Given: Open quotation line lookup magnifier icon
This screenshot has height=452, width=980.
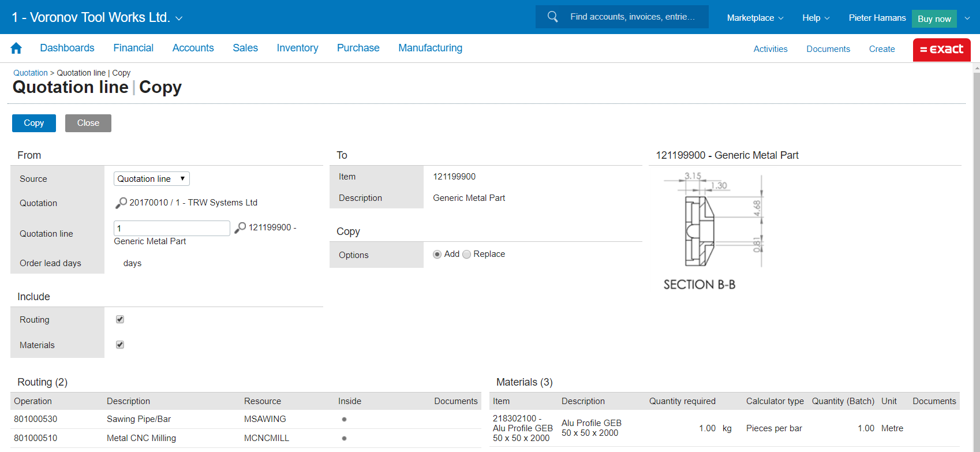Looking at the screenshot, I should 240,227.
